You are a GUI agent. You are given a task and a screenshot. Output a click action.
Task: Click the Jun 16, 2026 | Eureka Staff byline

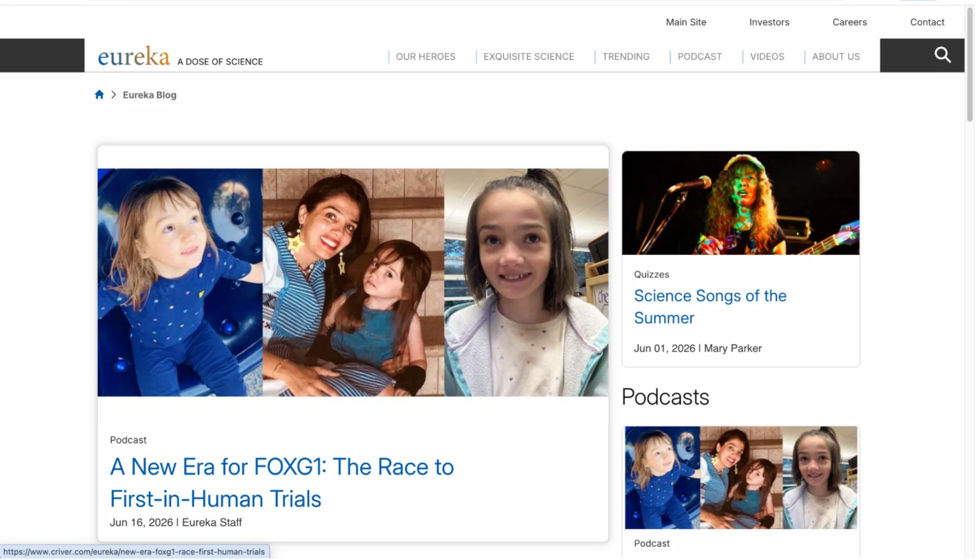(176, 523)
